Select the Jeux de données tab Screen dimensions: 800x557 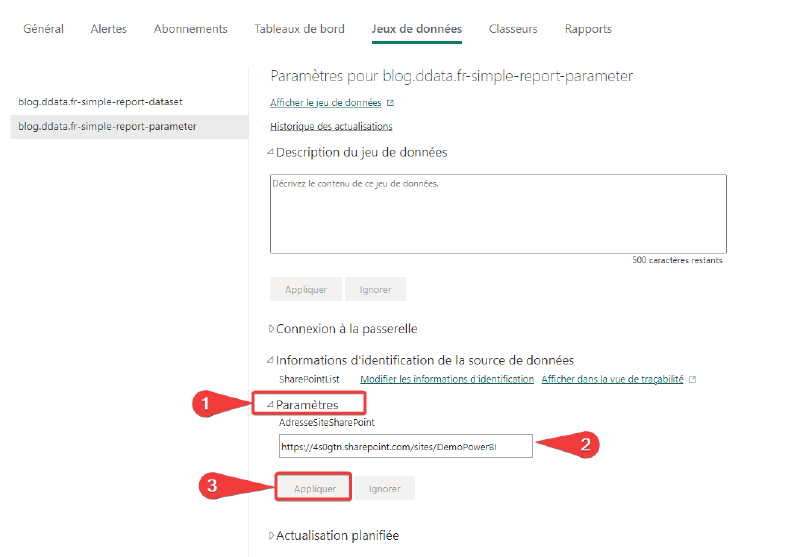(x=417, y=29)
